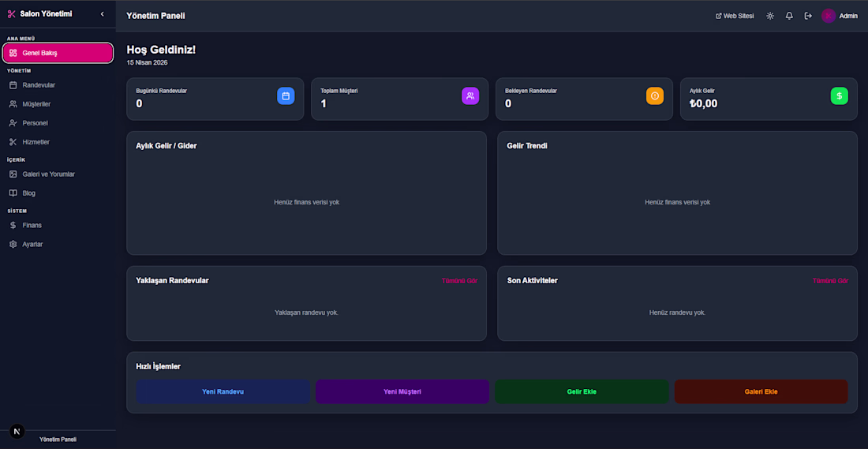Click the grid icon in Genel Bakış
The width and height of the screenshot is (868, 449).
click(13, 53)
